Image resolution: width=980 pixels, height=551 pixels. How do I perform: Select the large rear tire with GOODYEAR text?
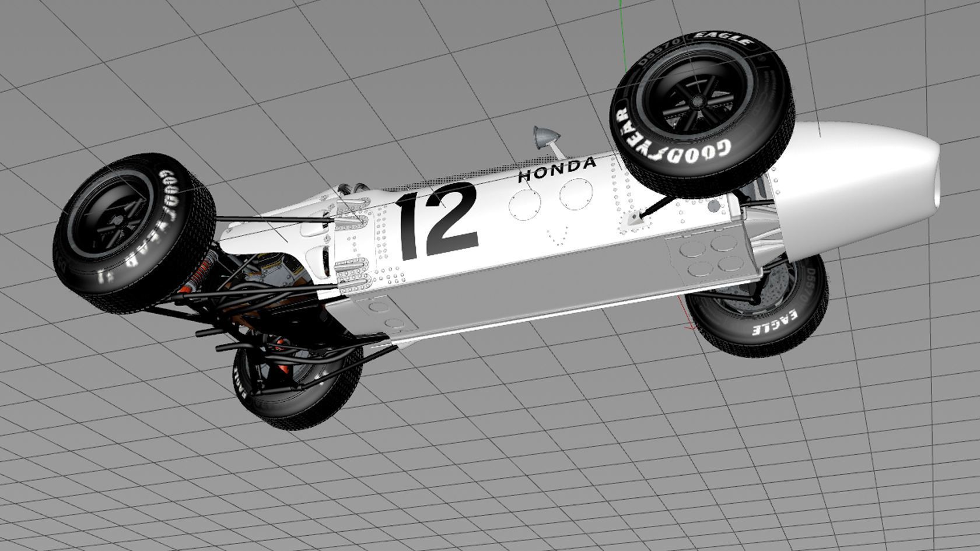coord(134,233)
